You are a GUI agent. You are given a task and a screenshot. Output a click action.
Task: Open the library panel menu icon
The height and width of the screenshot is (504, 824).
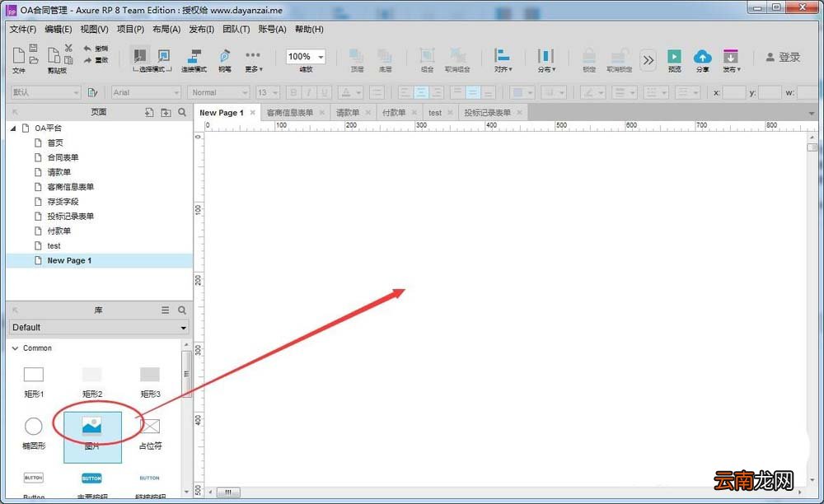(x=165, y=310)
